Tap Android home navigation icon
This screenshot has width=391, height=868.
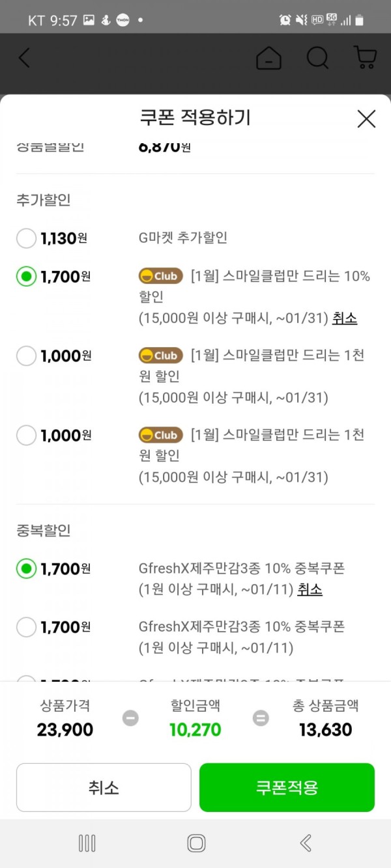pyautogui.click(x=196, y=843)
